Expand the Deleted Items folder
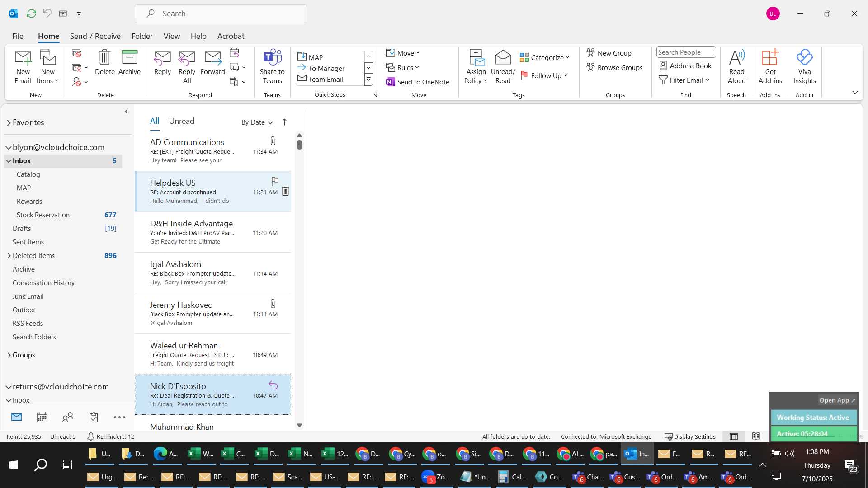Screen dimensions: 868x488 9,256
